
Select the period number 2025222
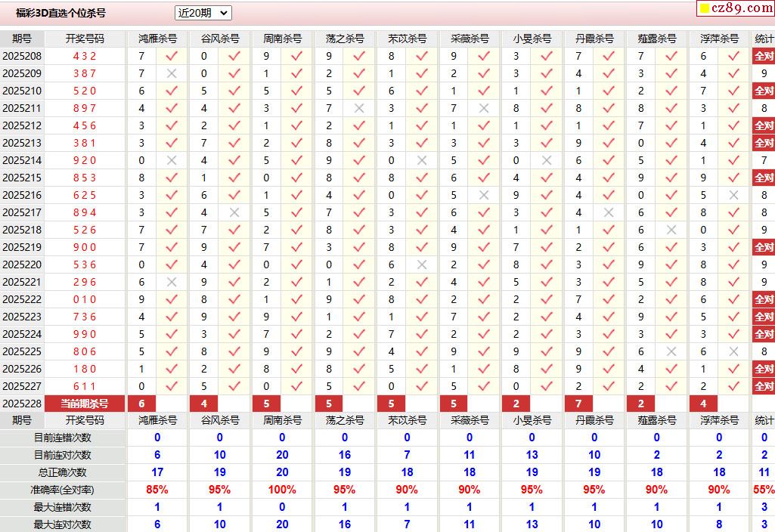pyautogui.click(x=22, y=299)
